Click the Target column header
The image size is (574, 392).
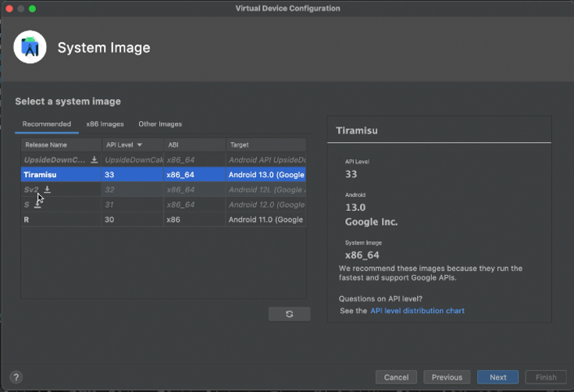coord(266,145)
